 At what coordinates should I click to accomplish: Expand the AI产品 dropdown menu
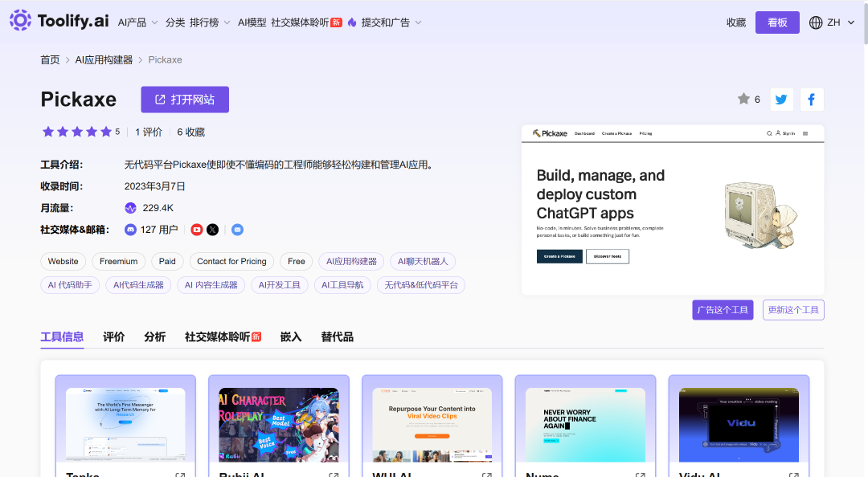click(x=138, y=22)
